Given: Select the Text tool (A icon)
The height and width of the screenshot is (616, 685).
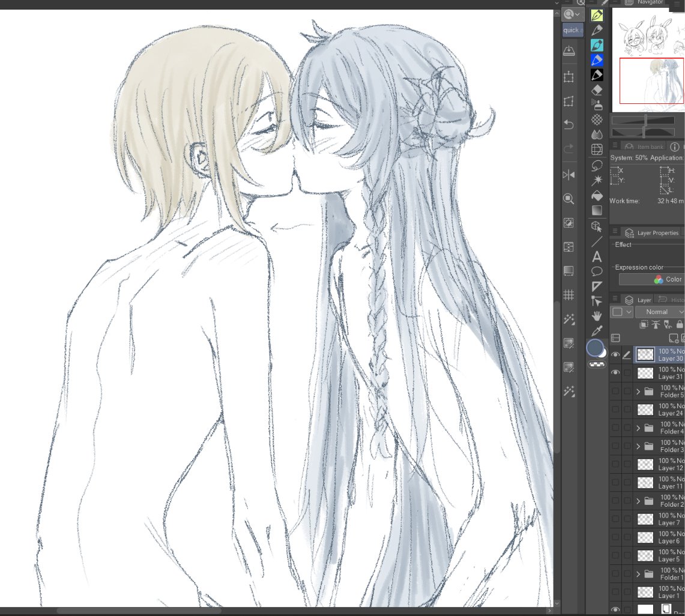Looking at the screenshot, I should point(597,257).
